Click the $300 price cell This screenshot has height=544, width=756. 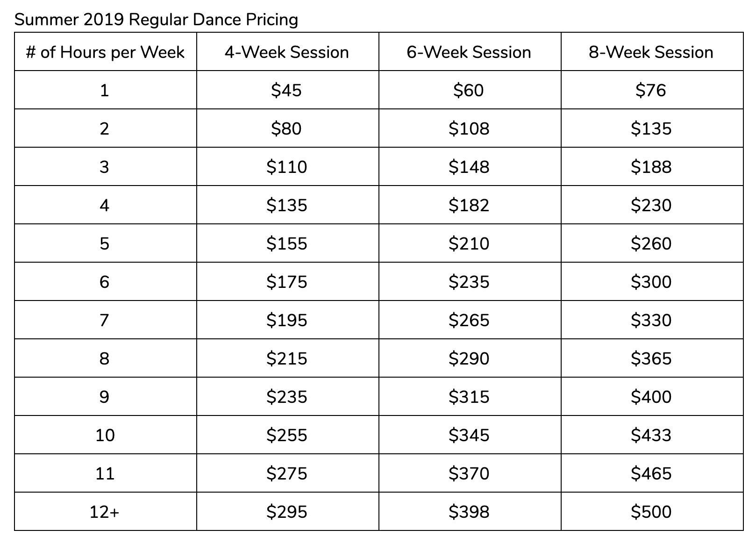652,282
